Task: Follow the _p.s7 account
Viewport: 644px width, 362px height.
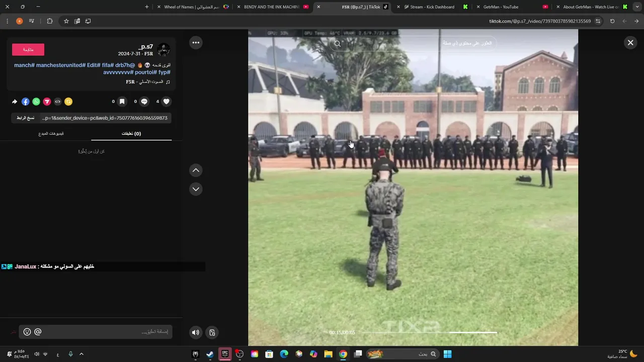Action: (28, 49)
